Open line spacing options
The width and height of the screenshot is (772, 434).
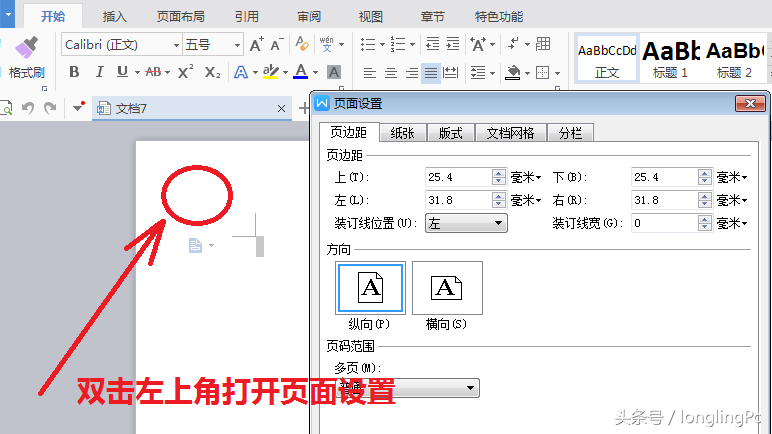pyautogui.click(x=478, y=73)
